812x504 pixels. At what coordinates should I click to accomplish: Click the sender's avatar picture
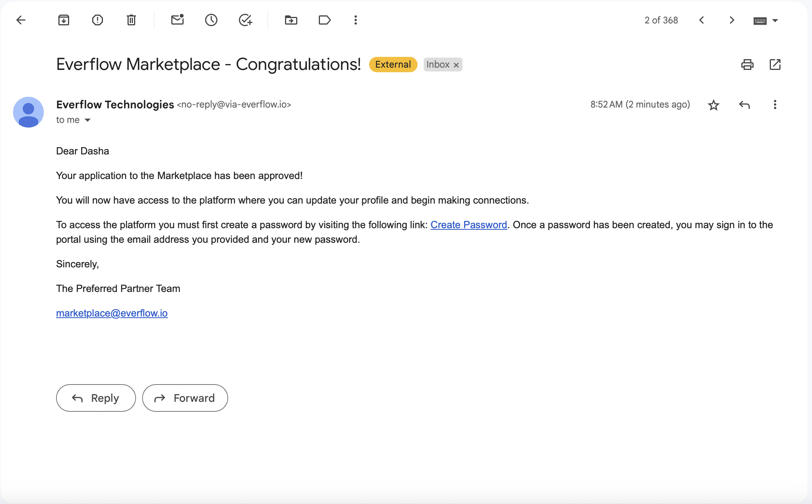click(28, 112)
